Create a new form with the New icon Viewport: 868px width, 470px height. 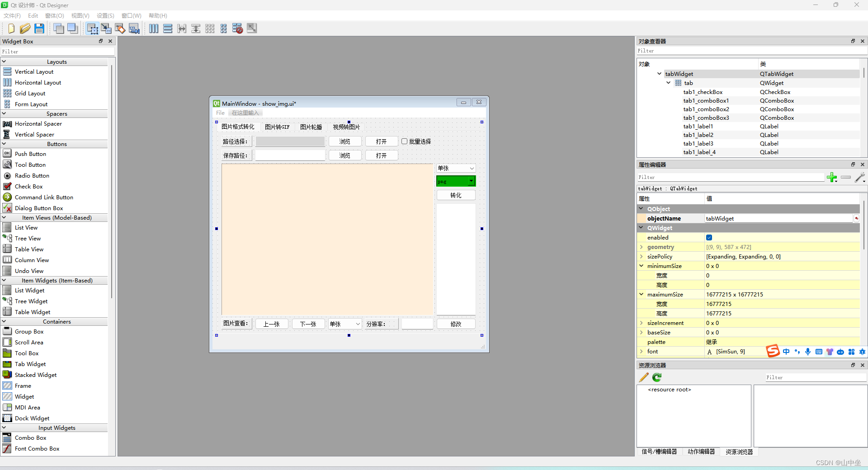pos(11,28)
